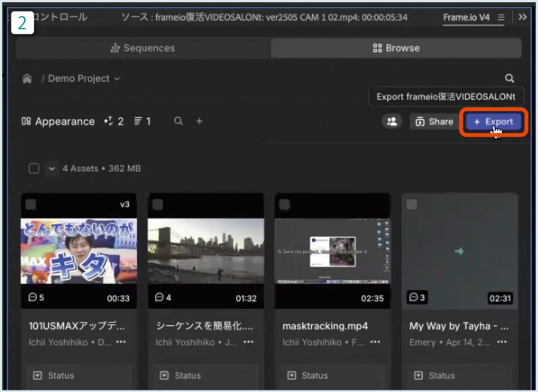Screen dimensions: 538x392
Task: Click the Share button
Action: (x=434, y=122)
